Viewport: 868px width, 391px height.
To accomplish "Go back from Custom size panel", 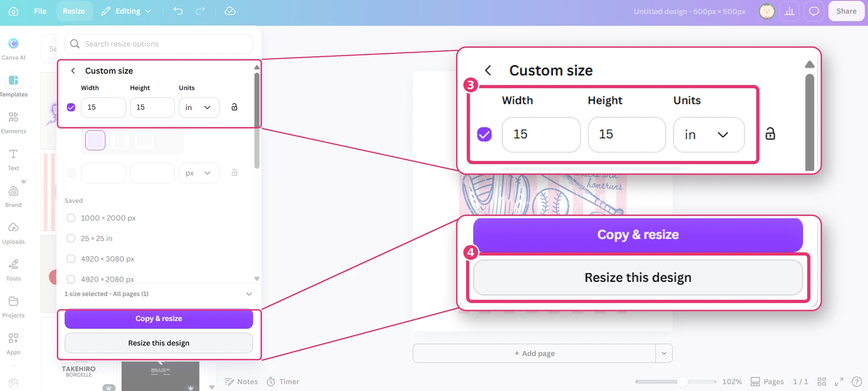I will 73,70.
